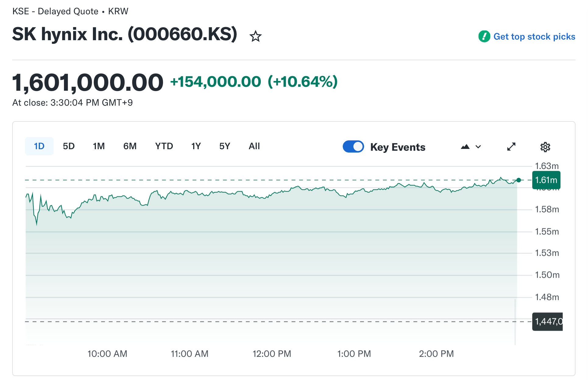Click the At close timestamp text

click(73, 103)
